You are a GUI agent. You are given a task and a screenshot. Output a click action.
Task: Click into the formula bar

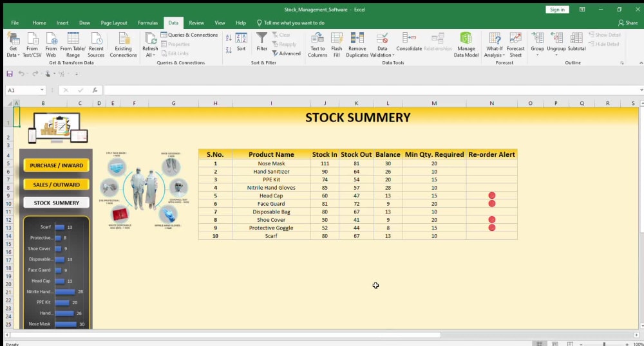point(371,90)
